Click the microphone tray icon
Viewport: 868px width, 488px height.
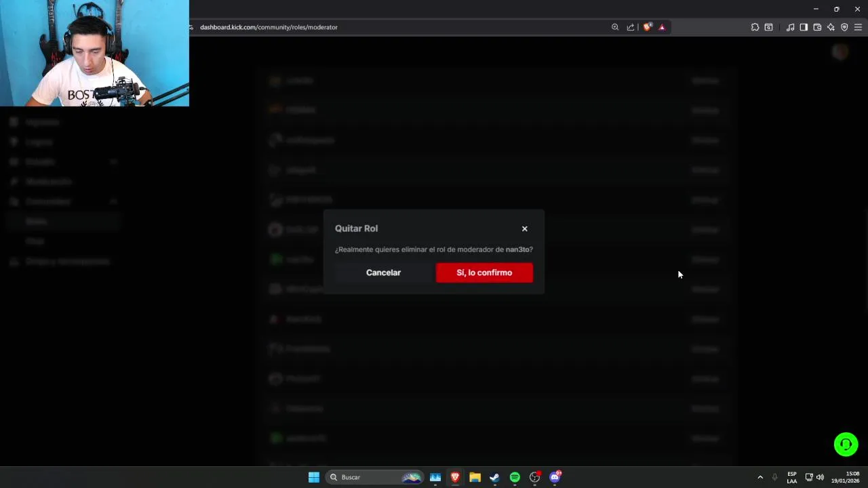[x=774, y=477]
